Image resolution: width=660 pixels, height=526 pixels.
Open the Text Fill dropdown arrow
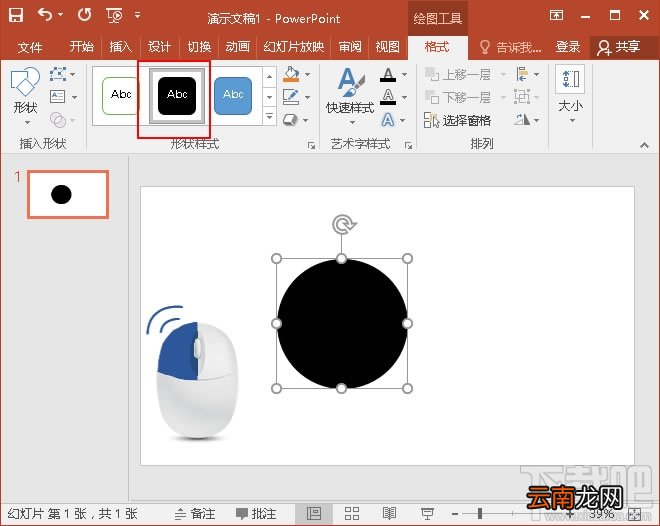pos(404,75)
